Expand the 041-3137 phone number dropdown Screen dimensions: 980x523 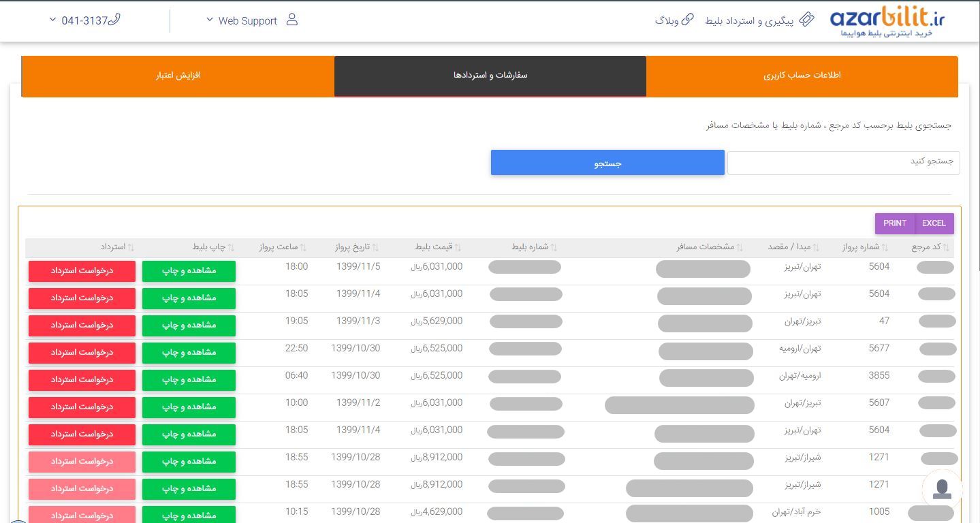tap(52, 20)
